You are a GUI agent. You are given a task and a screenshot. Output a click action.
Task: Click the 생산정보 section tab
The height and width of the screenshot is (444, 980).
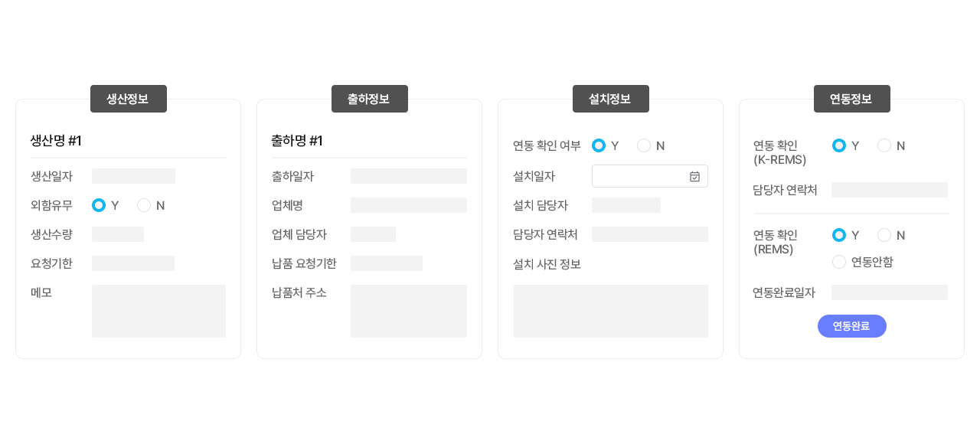128,99
